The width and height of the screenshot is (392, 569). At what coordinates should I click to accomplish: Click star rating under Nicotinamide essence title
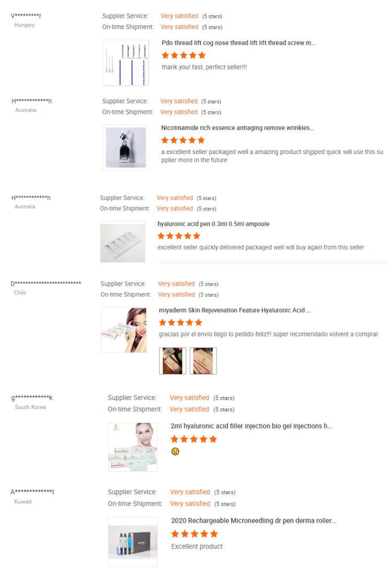coord(183,140)
